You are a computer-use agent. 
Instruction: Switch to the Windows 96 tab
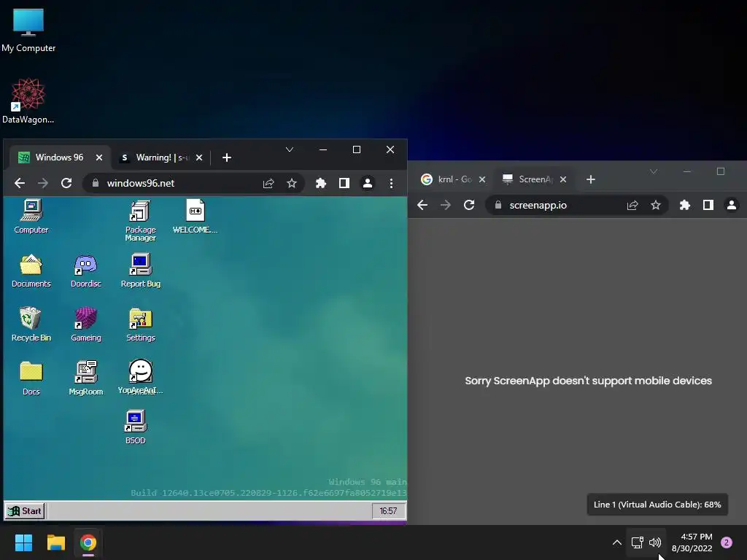point(60,157)
